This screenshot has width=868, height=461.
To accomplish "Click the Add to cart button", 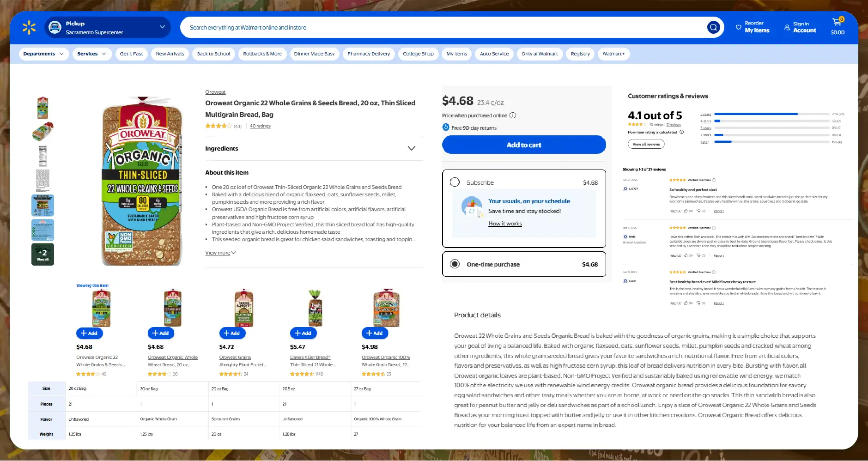I will (524, 145).
